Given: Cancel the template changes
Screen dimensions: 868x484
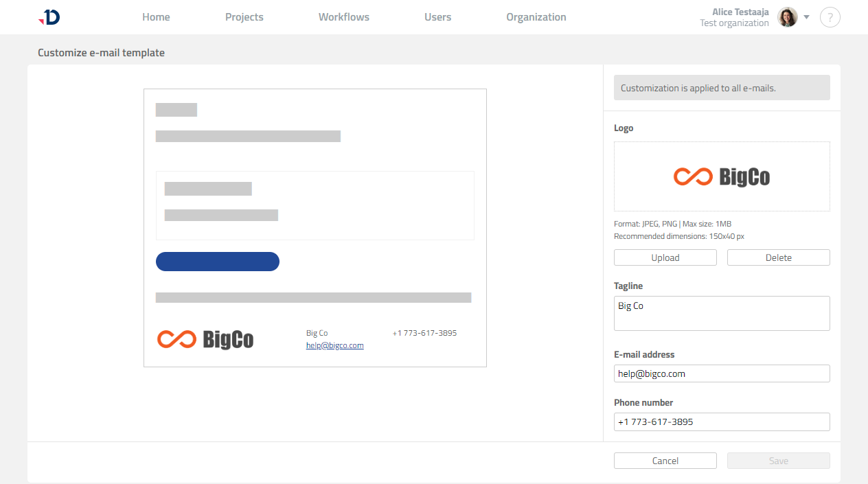Looking at the screenshot, I should (665, 460).
